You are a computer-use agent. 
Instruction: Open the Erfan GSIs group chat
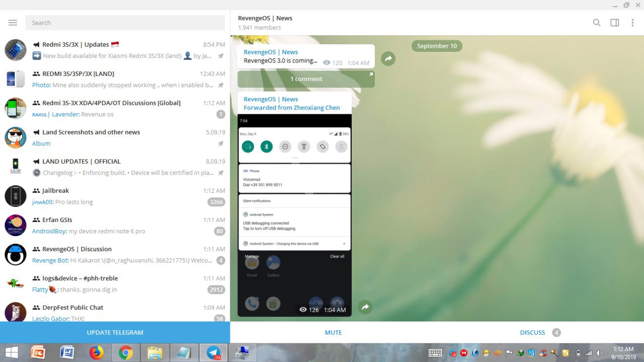click(115, 225)
